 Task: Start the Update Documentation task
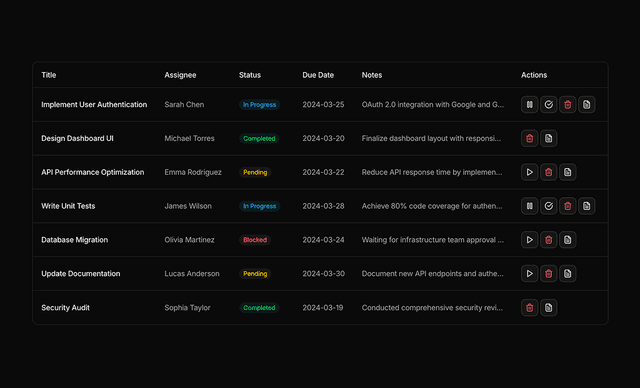click(529, 274)
